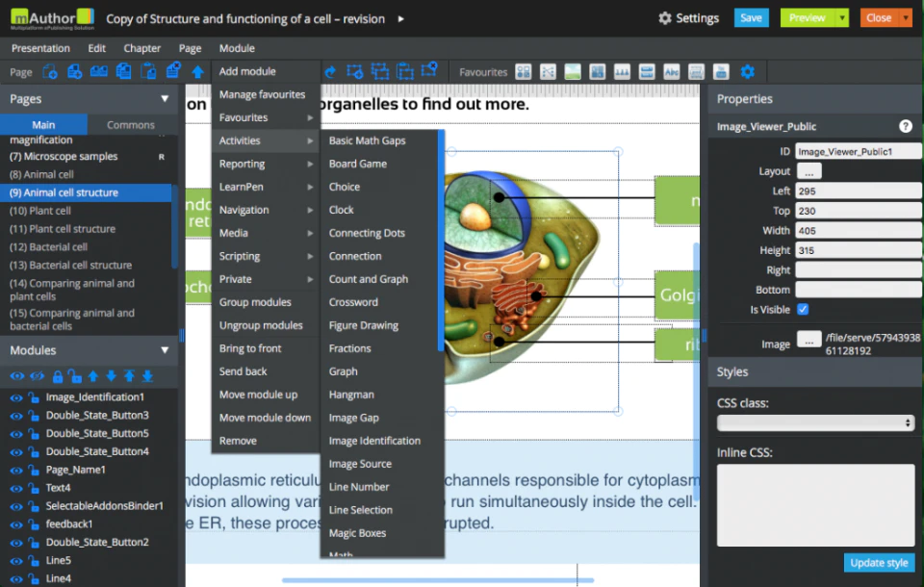Viewport: 924px width, 587px height.
Task: Toggle visibility of Text4 module
Action: (x=16, y=489)
